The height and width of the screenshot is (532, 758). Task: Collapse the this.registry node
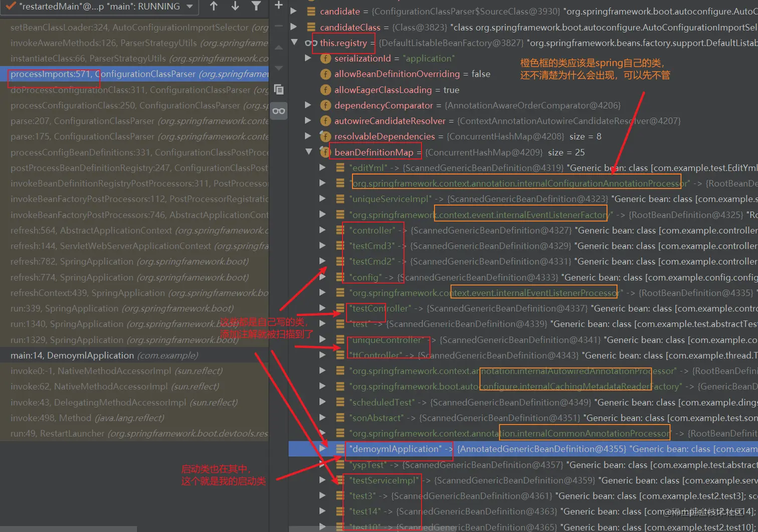(x=294, y=43)
